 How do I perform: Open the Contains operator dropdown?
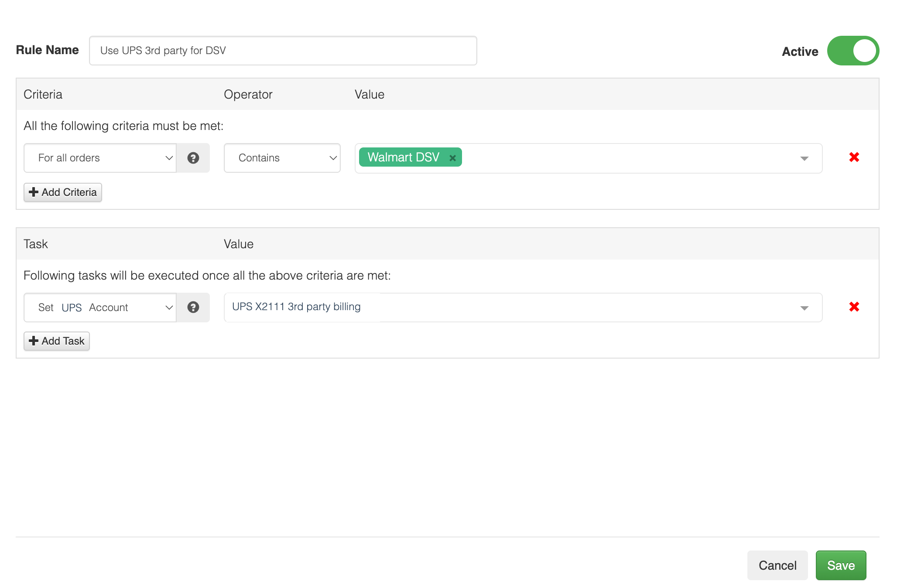pos(282,158)
